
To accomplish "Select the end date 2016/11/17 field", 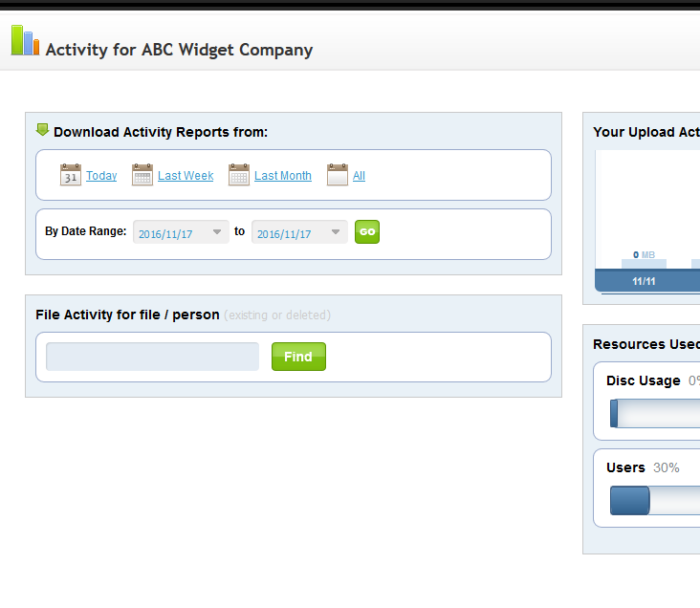I will coord(299,232).
